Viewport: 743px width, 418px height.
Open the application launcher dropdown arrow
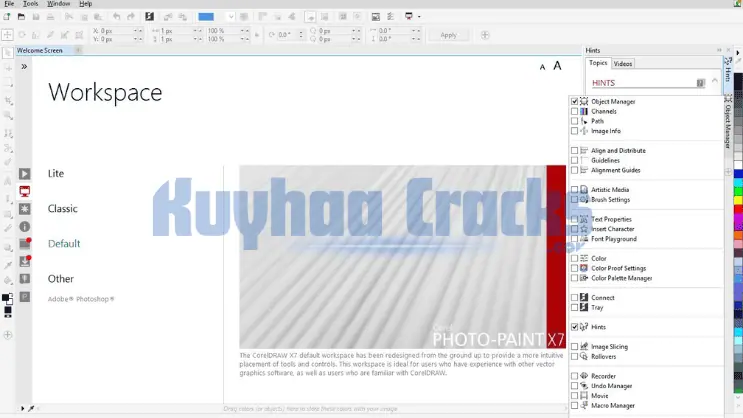click(419, 17)
